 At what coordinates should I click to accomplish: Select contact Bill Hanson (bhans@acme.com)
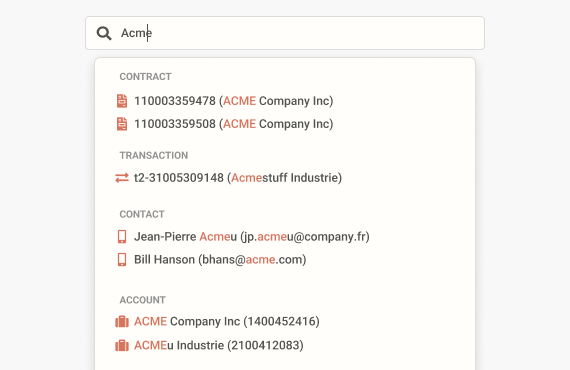tap(220, 260)
